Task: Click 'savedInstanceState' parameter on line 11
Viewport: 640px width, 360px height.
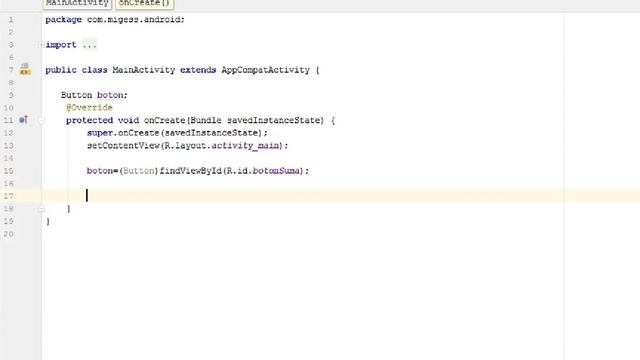Action: pos(275,120)
